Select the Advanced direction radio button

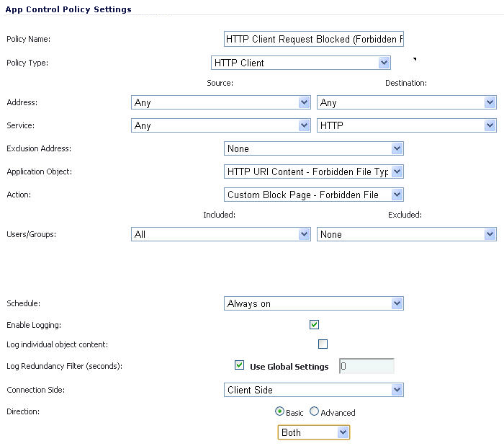[x=314, y=411]
